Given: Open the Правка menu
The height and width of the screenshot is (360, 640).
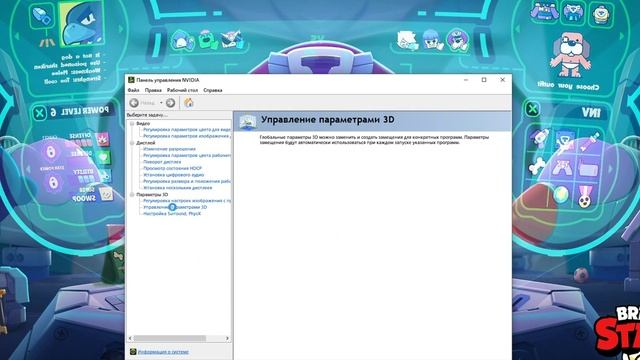Looking at the screenshot, I should [153, 90].
